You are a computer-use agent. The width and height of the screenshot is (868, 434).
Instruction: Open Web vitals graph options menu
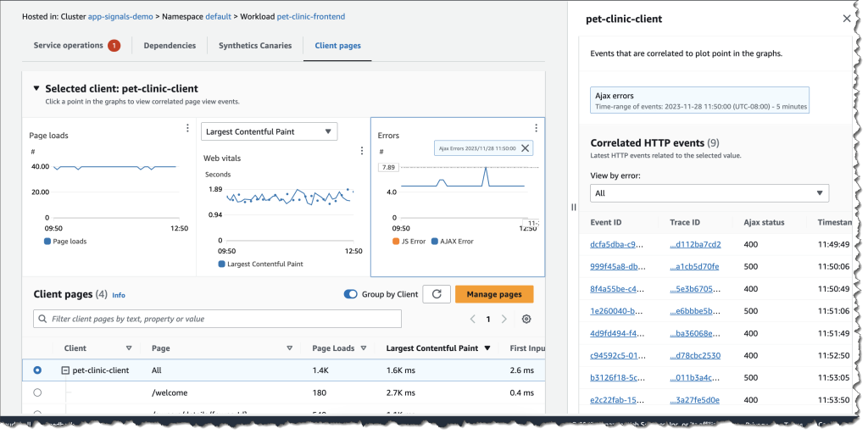[x=362, y=151]
